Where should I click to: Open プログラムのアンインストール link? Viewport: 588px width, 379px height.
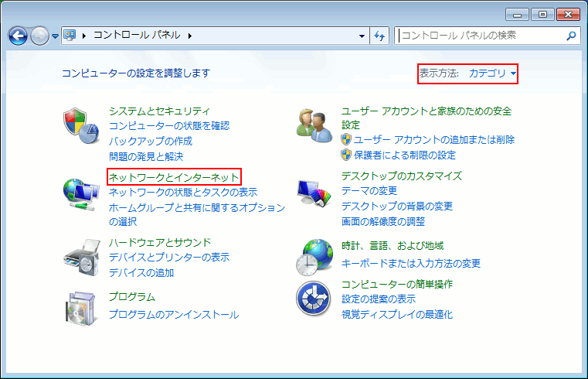pyautogui.click(x=174, y=315)
